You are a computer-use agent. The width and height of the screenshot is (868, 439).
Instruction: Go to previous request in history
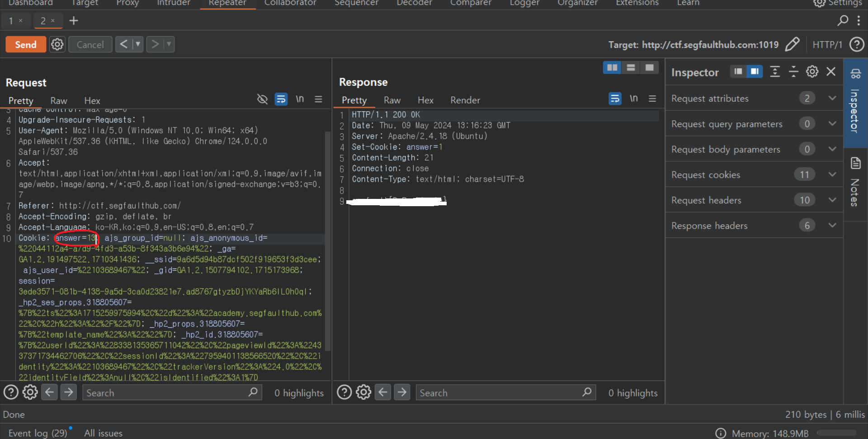click(123, 44)
